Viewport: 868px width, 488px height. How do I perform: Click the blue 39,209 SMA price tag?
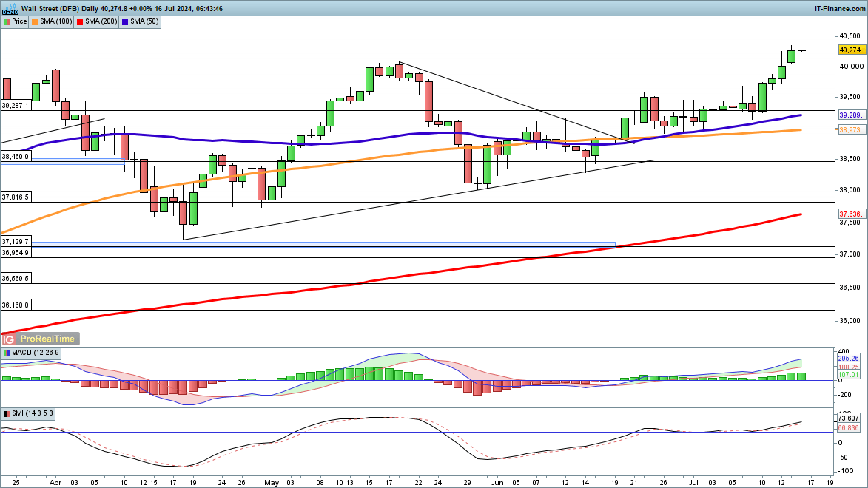[x=851, y=115]
